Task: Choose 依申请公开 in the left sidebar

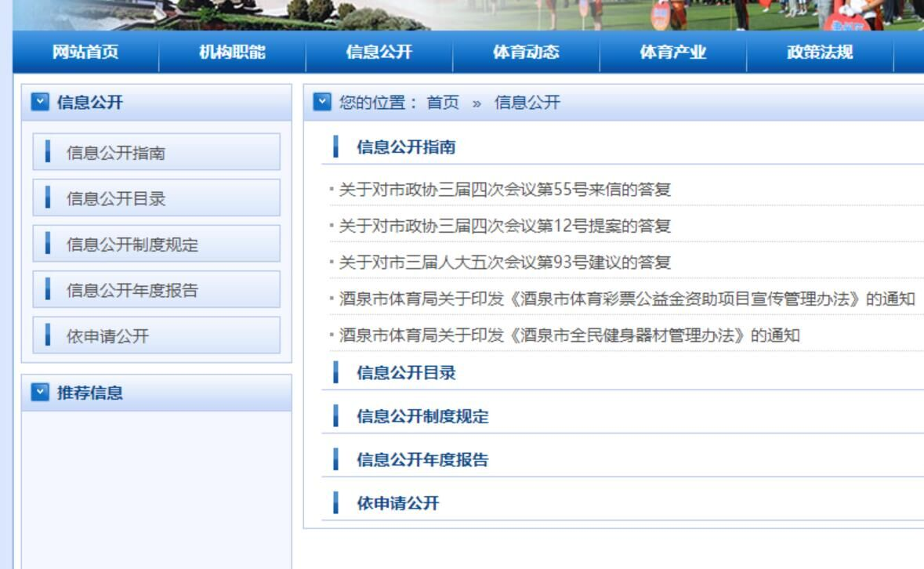Action: click(x=156, y=336)
